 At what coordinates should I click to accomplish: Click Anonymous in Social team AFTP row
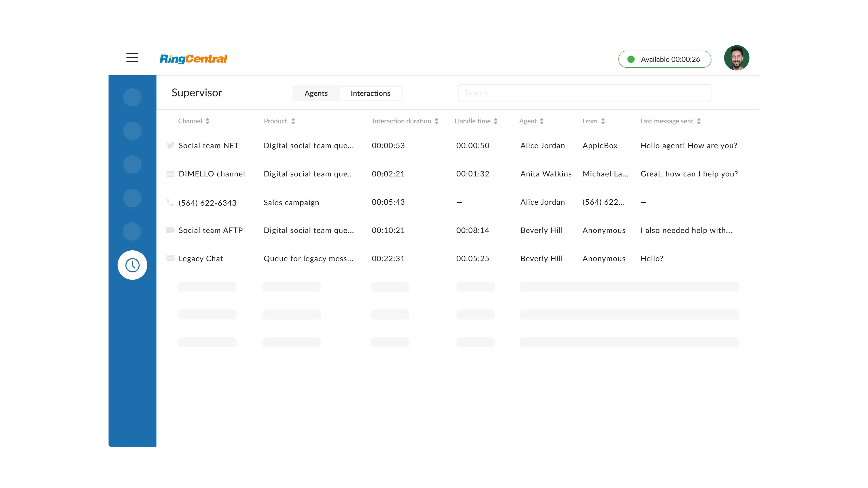[x=604, y=230]
